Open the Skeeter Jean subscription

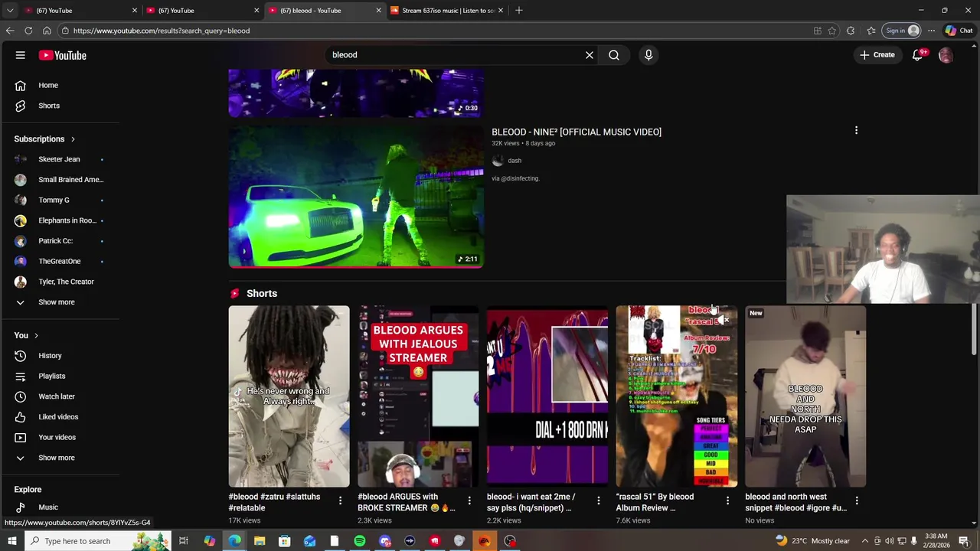(x=60, y=159)
